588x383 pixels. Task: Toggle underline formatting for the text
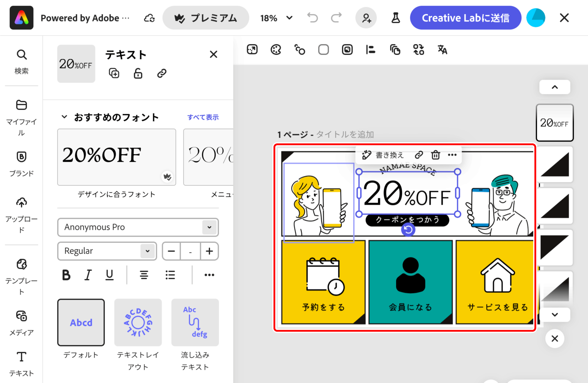109,275
